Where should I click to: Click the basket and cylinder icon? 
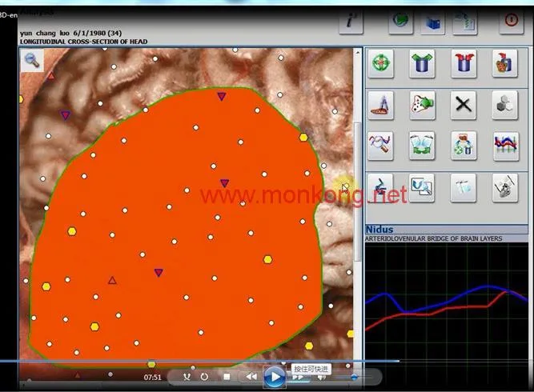[504, 63]
